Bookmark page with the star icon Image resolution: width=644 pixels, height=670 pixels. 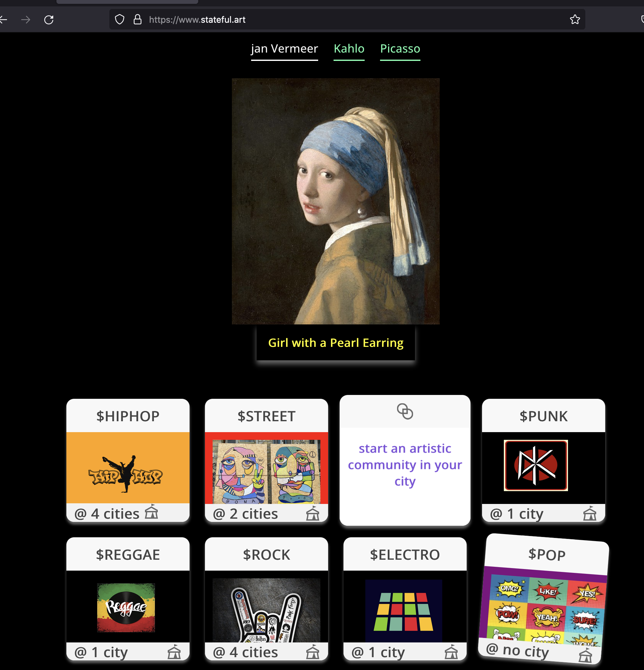pyautogui.click(x=575, y=20)
